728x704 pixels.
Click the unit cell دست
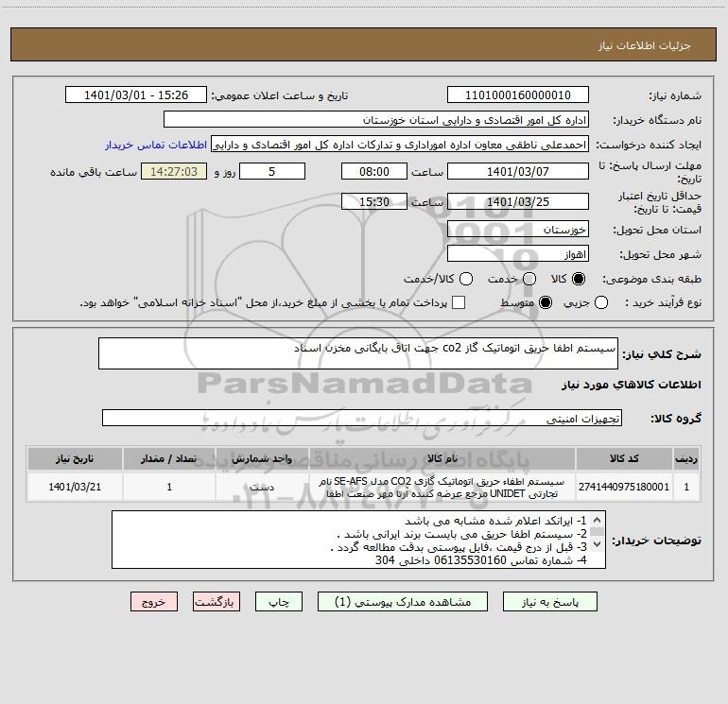[x=262, y=487]
